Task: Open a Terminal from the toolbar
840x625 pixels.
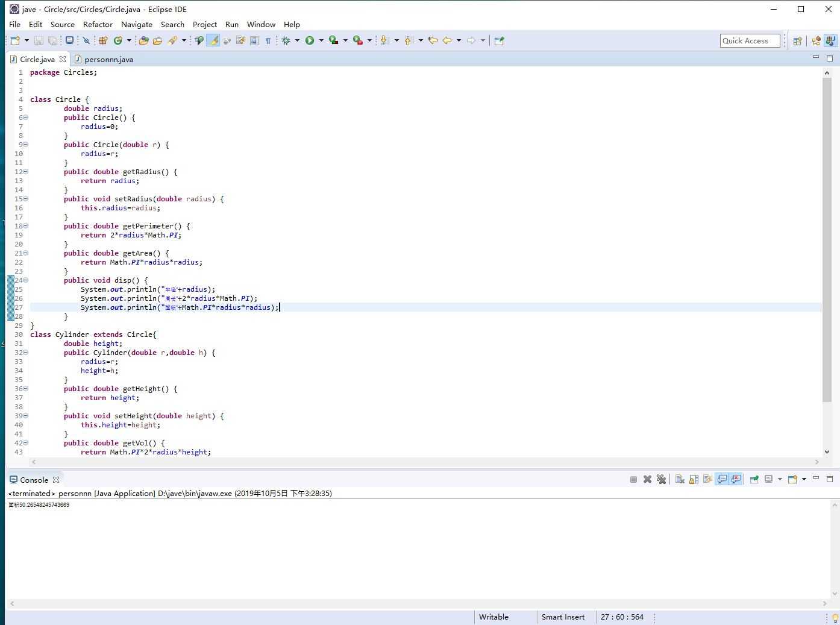Action: [70, 40]
